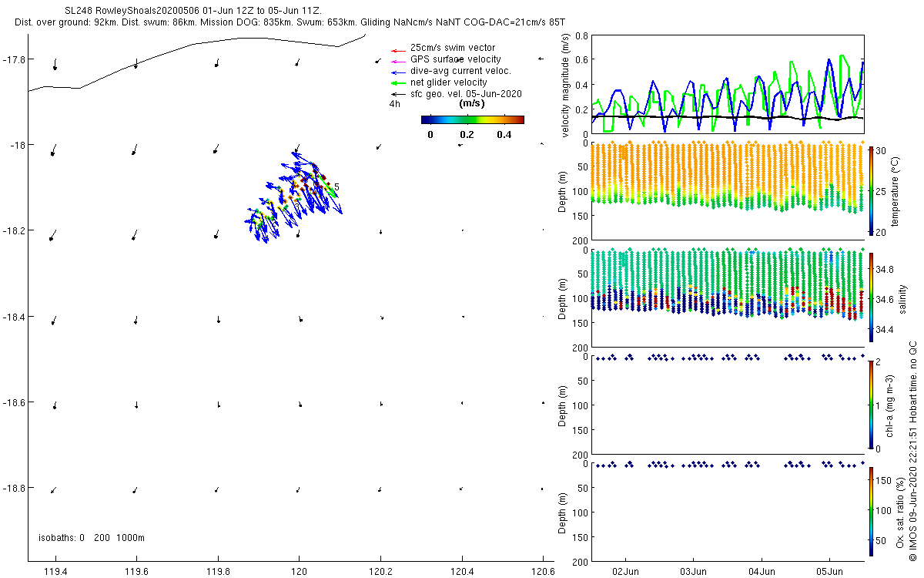The height and width of the screenshot is (578, 924).
Task: Click the '150' tick on oxygen color bar
Action: pyautogui.click(x=884, y=479)
